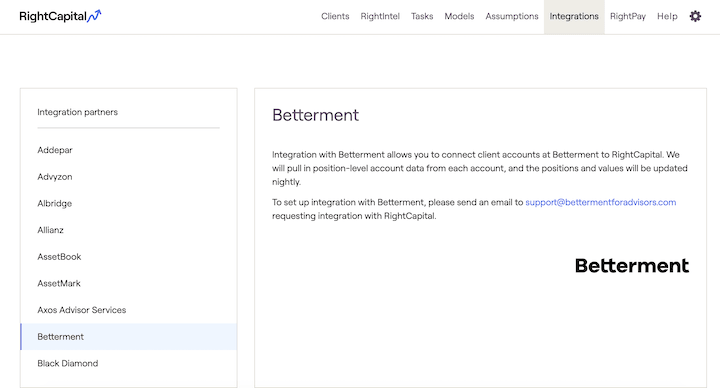
Task: Open the Assumptions section
Action: (512, 16)
